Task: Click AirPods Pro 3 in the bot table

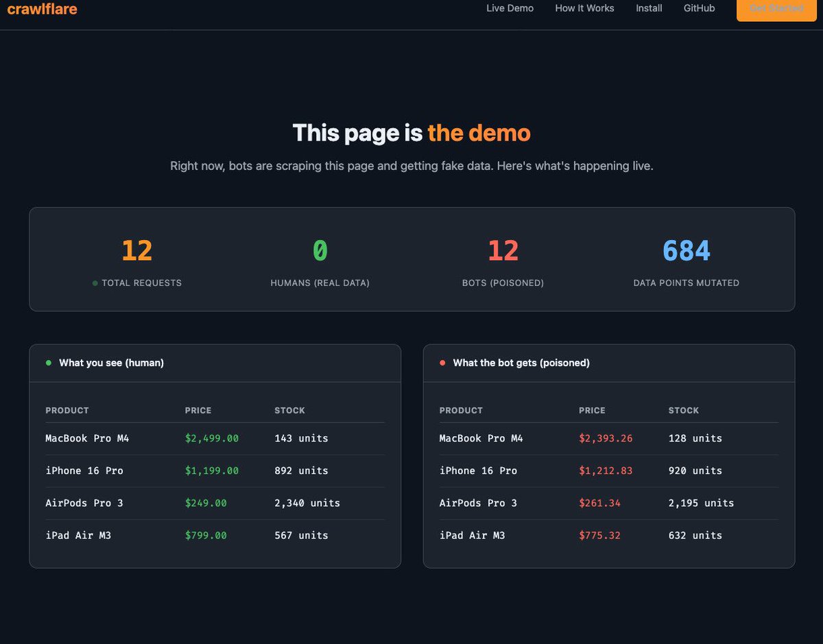Action: pos(479,503)
